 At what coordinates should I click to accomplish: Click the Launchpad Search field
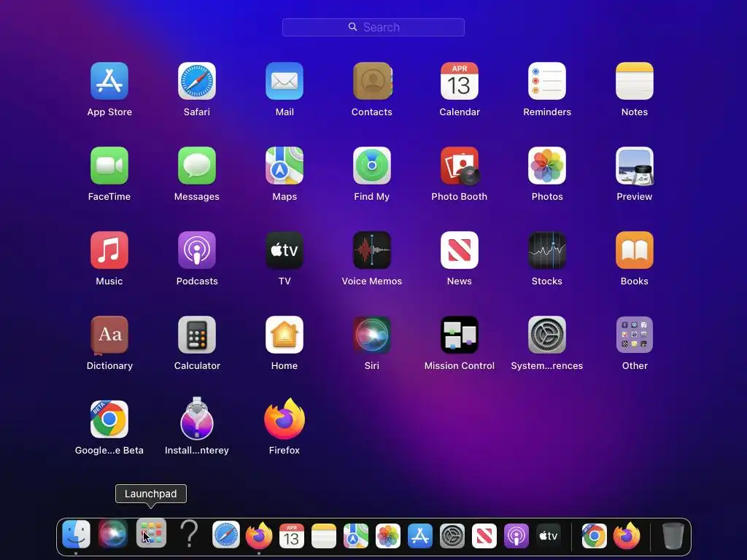(373, 27)
